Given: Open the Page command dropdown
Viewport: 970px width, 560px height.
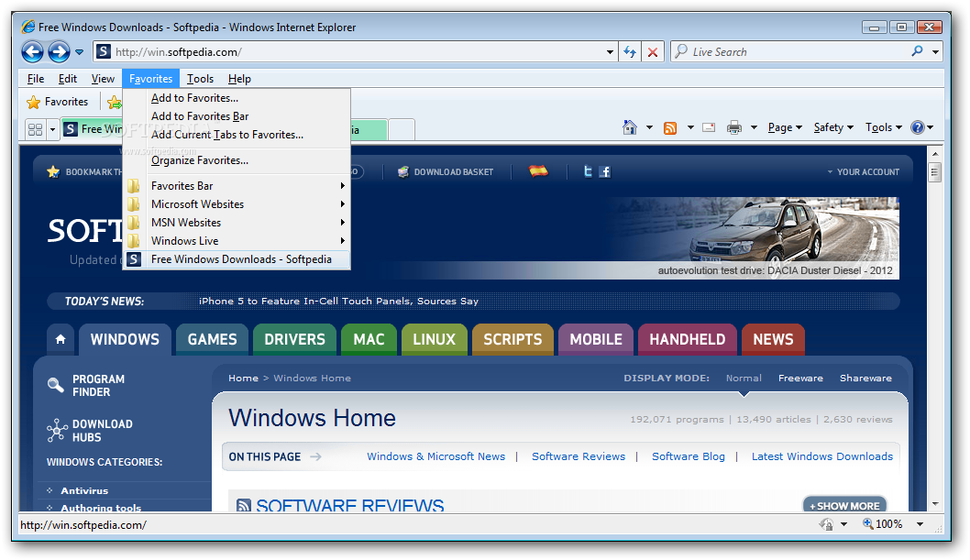Looking at the screenshot, I should (785, 127).
